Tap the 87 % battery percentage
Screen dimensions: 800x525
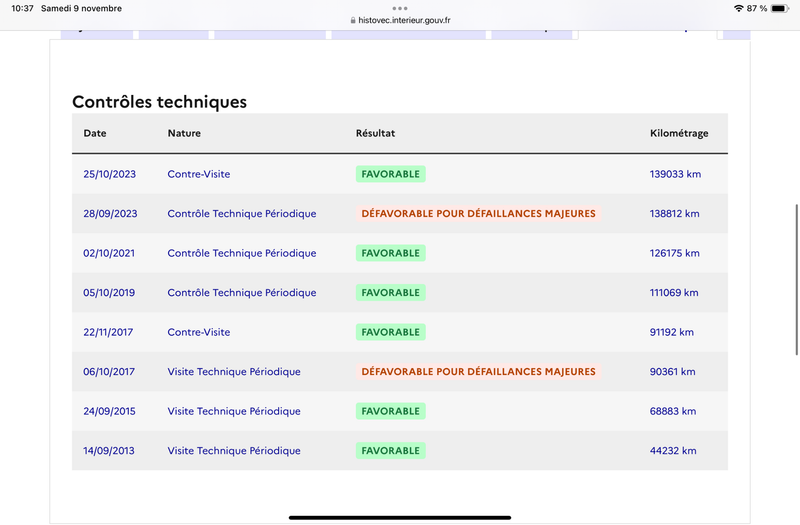click(x=757, y=8)
